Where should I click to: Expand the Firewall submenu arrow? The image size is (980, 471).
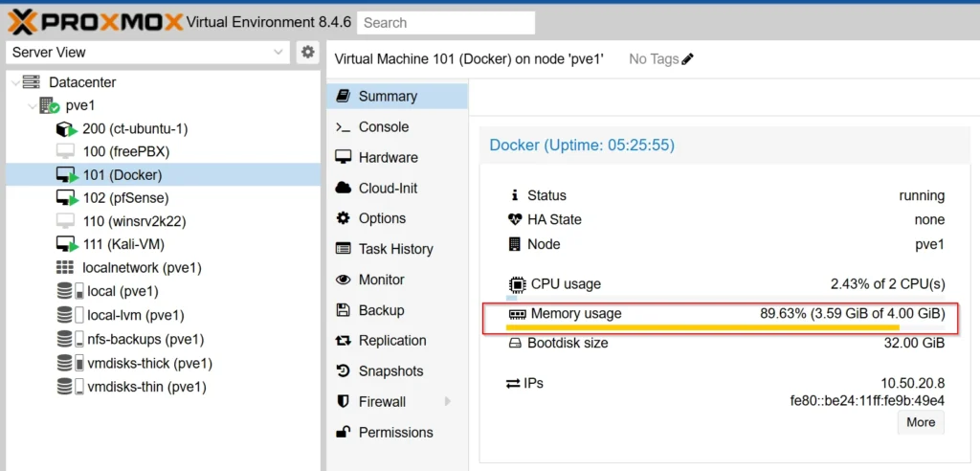coord(448,401)
